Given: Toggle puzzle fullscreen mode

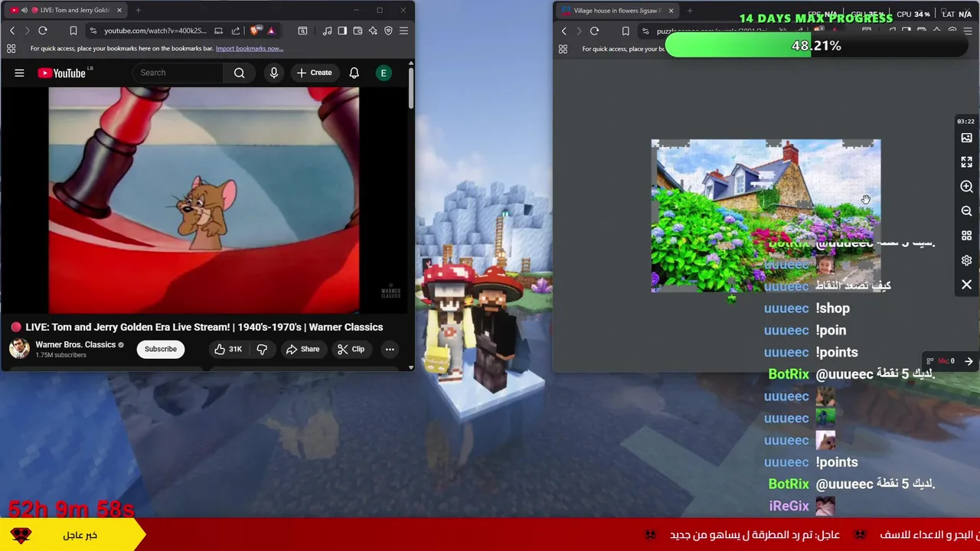Looking at the screenshot, I should point(966,162).
